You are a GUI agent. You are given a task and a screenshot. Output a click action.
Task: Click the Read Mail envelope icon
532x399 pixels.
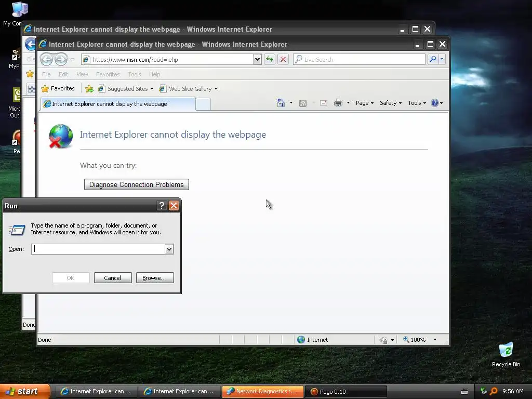click(324, 103)
